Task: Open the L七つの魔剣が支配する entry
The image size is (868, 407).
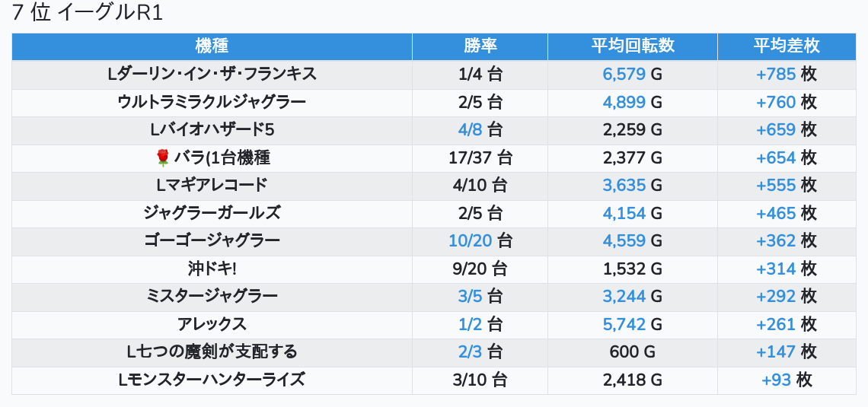Action: point(212,351)
